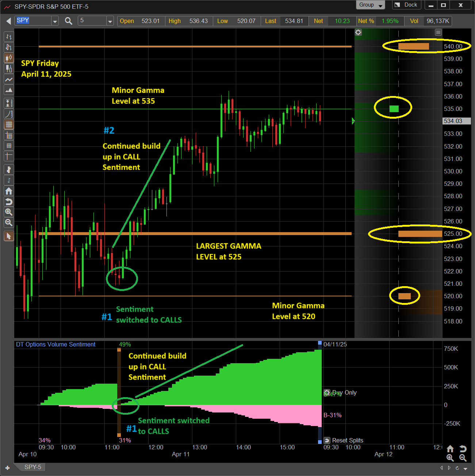Click the narrow bar spacing icon
The width and height of the screenshot is (475, 476).
[9, 180]
